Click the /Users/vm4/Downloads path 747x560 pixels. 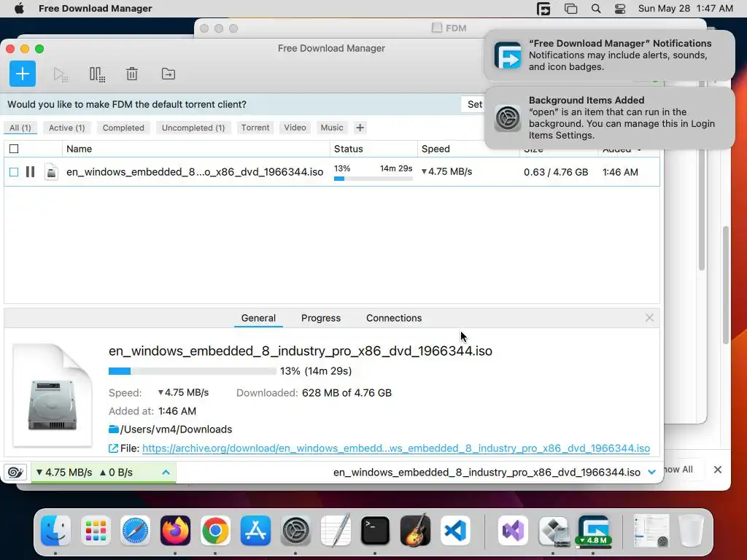click(x=177, y=429)
